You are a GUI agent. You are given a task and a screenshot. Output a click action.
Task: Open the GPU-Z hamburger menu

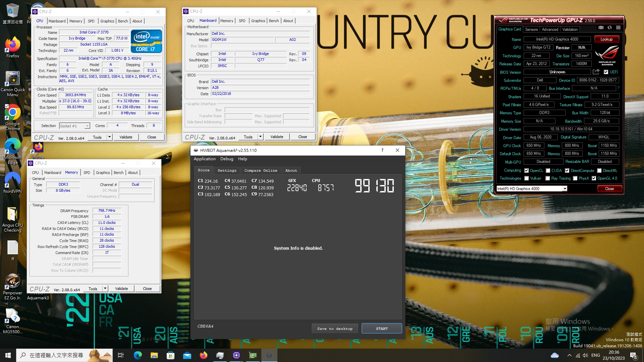coord(618,28)
